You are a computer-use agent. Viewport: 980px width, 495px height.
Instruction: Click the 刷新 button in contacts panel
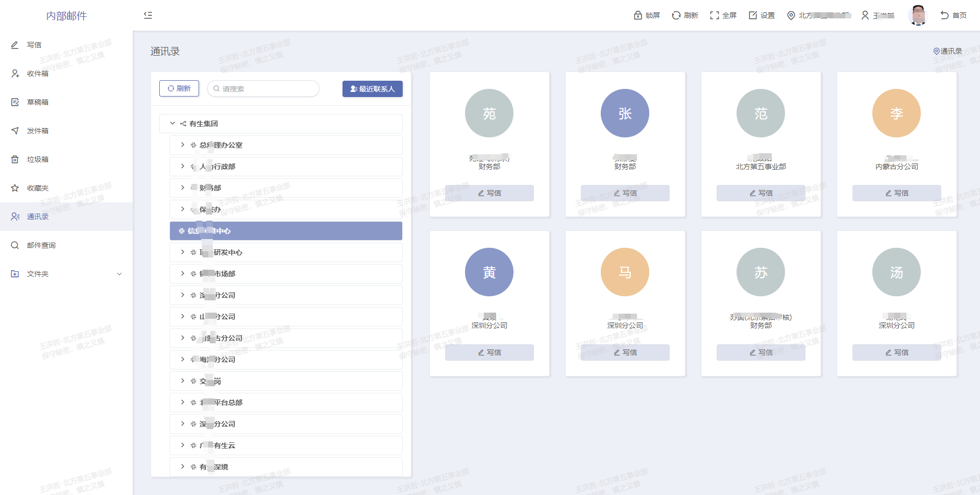pyautogui.click(x=179, y=88)
